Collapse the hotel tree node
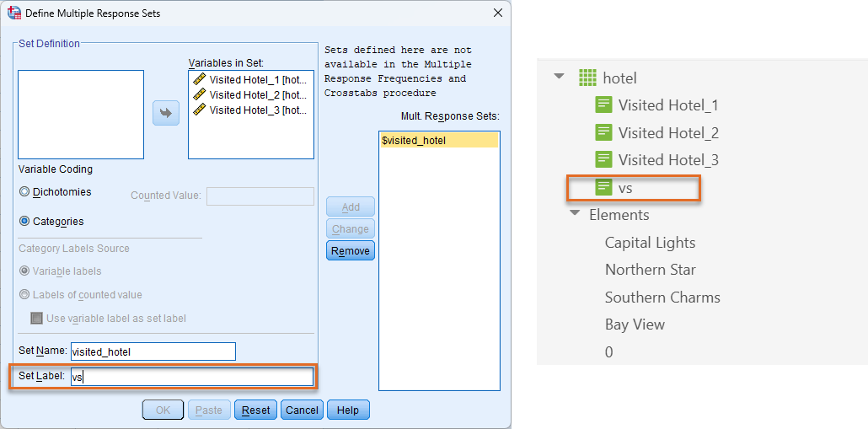Image resolution: width=868 pixels, height=429 pixels. pos(560,77)
